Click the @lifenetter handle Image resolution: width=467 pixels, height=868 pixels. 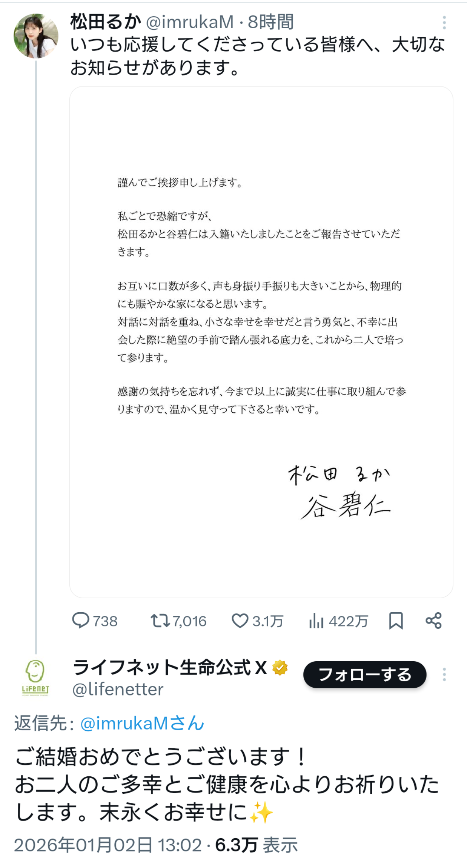118,690
